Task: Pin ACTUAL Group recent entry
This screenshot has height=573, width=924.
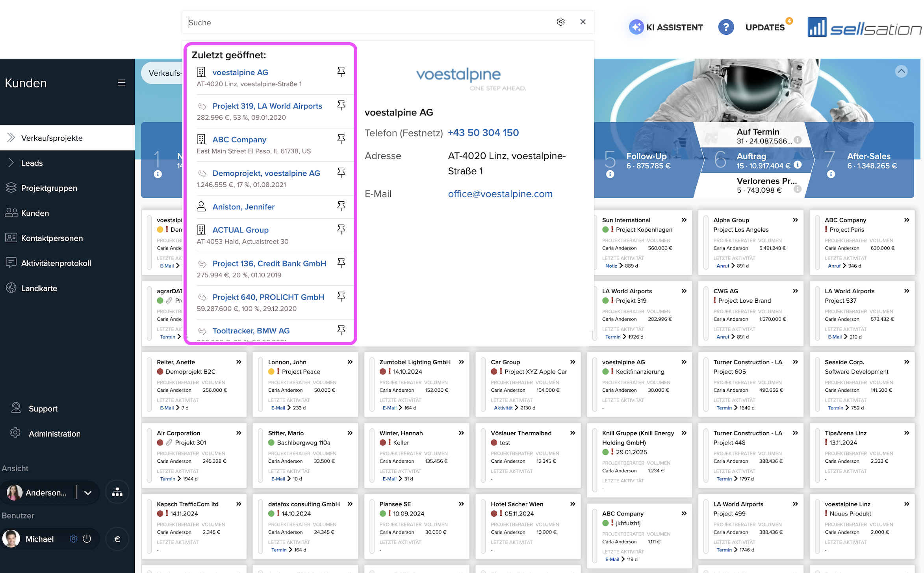Action: 341,229
